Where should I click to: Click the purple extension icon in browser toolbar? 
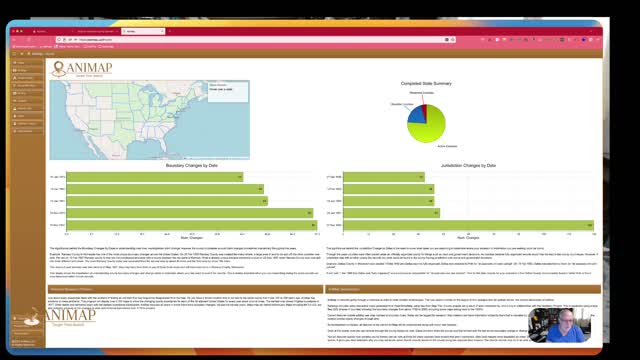584,40
